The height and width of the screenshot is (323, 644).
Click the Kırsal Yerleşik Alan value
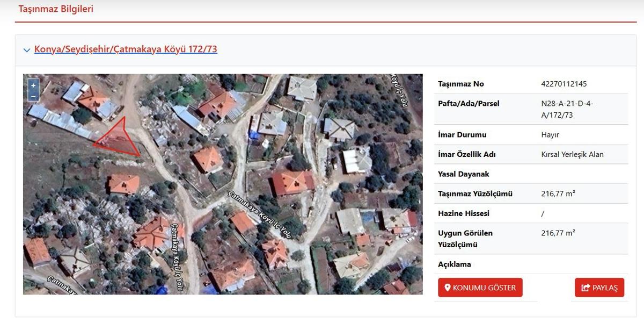(x=572, y=154)
